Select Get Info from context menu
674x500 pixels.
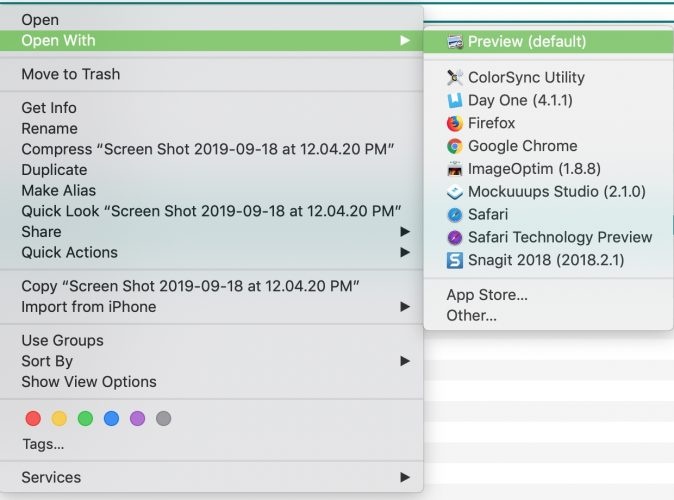pos(49,108)
